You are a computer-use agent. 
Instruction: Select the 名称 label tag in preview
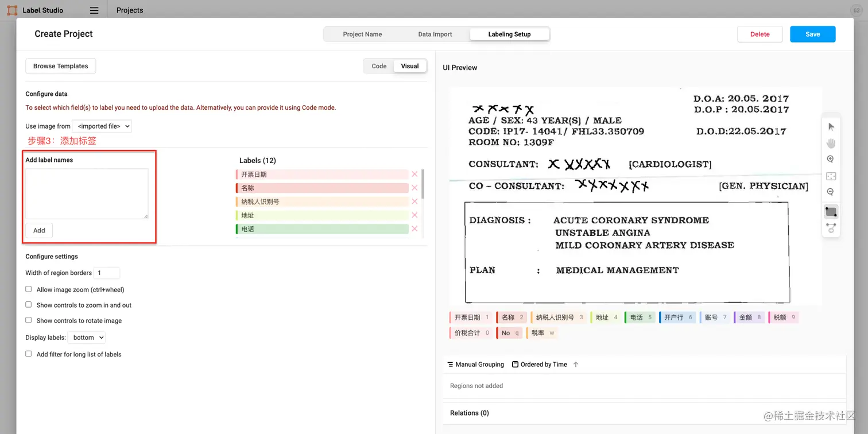[x=511, y=317]
